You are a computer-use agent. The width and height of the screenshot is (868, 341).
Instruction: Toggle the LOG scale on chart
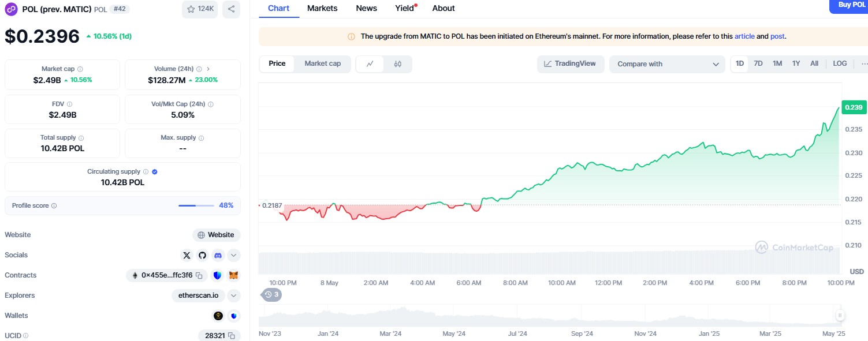point(840,63)
